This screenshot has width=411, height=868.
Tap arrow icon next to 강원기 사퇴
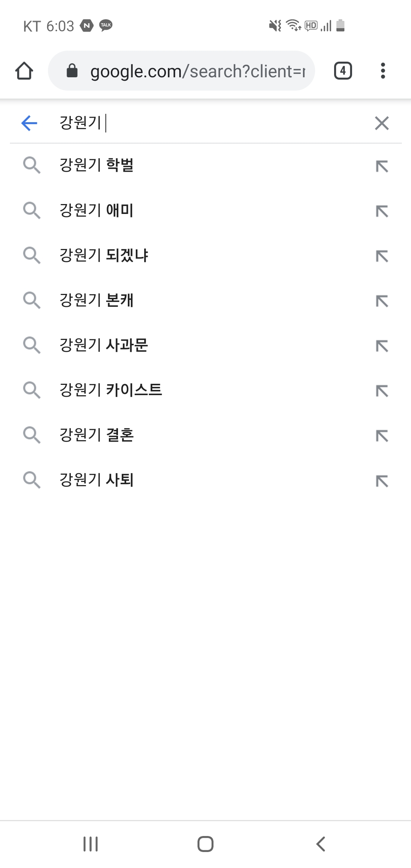(x=382, y=480)
